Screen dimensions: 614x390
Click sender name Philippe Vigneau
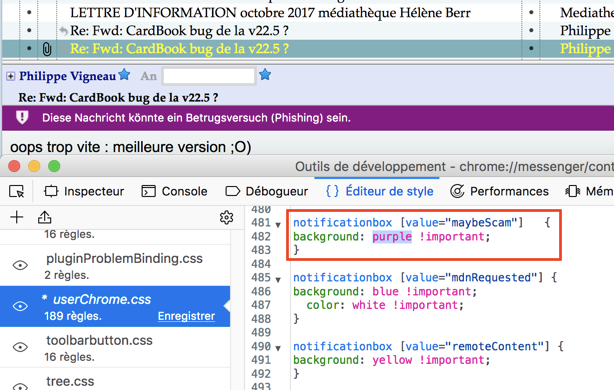(67, 76)
